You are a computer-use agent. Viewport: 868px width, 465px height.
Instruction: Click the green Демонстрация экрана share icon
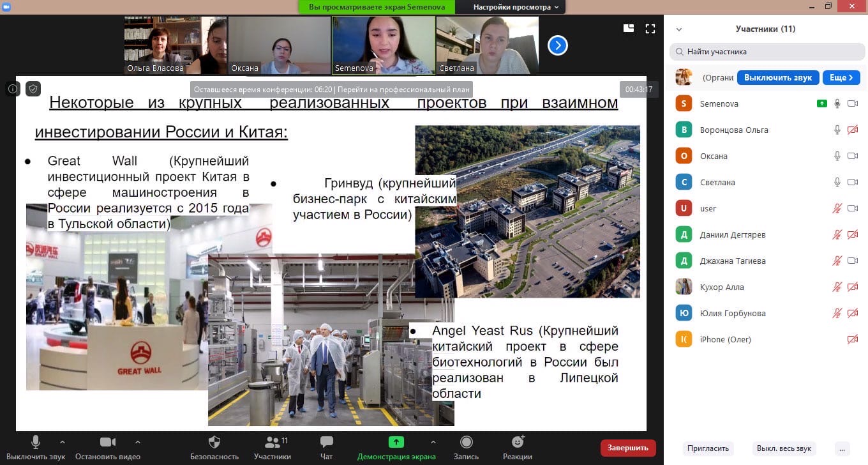396,442
